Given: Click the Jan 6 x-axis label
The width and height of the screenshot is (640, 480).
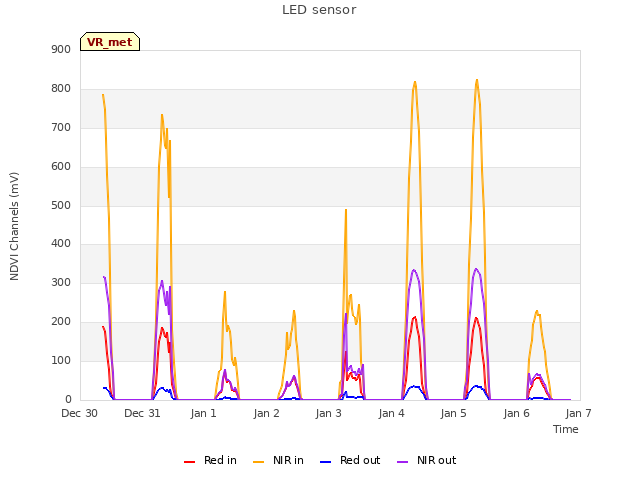Looking at the screenshot, I should pyautogui.click(x=516, y=413).
